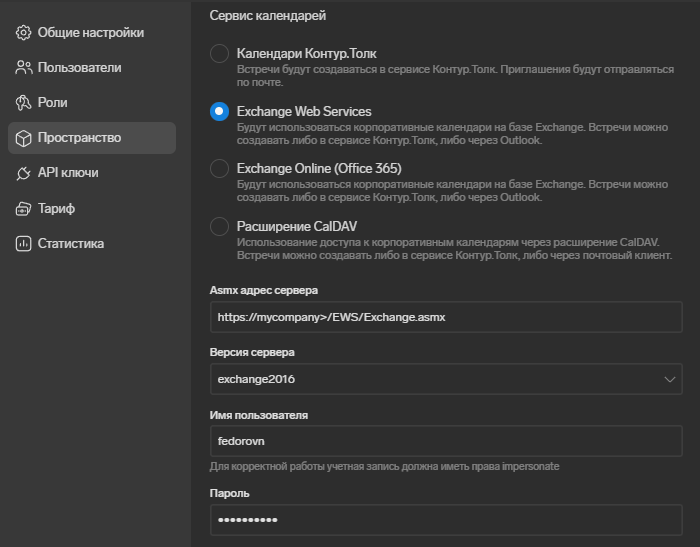Select the Расширение CalDAV radio button
This screenshot has width=700, height=547.
pyautogui.click(x=219, y=227)
